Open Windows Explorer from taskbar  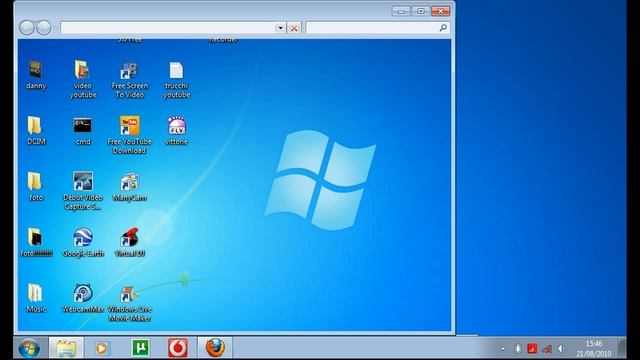pos(66,348)
